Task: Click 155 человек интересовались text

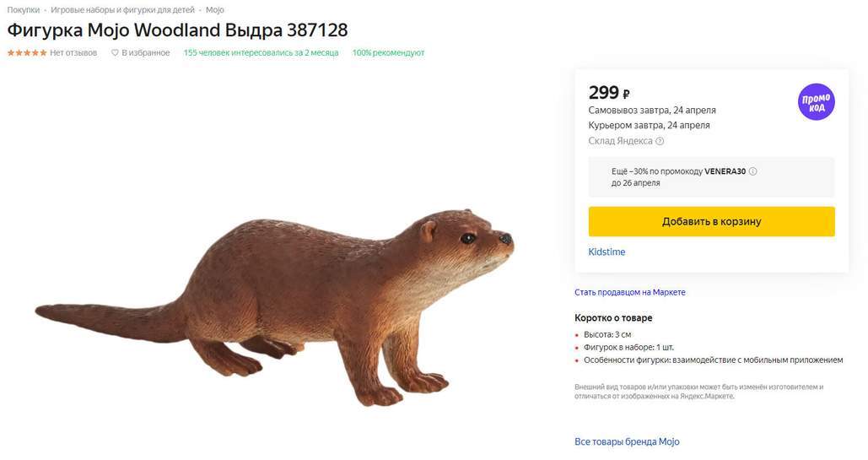Action: [261, 53]
